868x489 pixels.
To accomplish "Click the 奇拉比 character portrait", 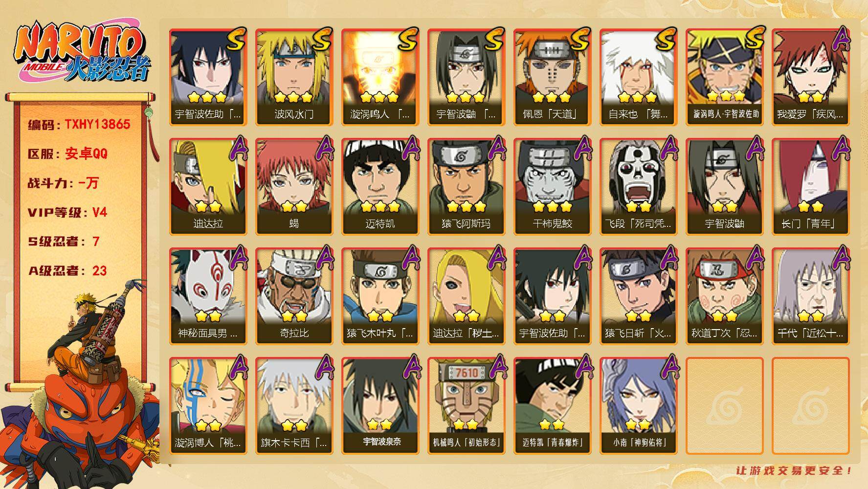I will (x=294, y=296).
